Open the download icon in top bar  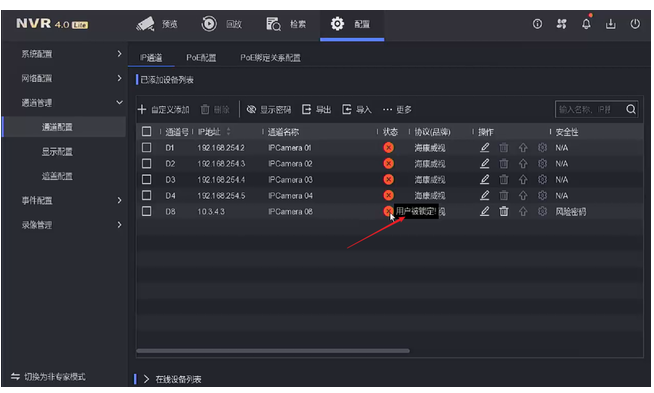pos(611,24)
